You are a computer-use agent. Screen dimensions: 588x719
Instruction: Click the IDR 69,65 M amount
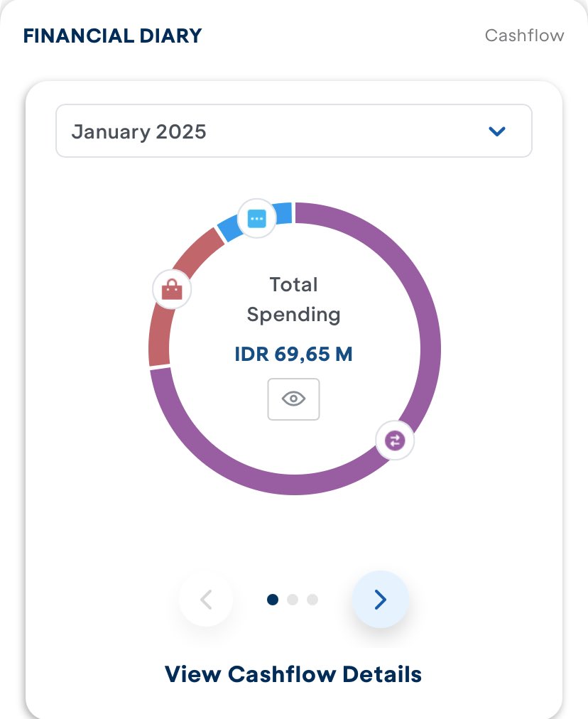pos(294,354)
